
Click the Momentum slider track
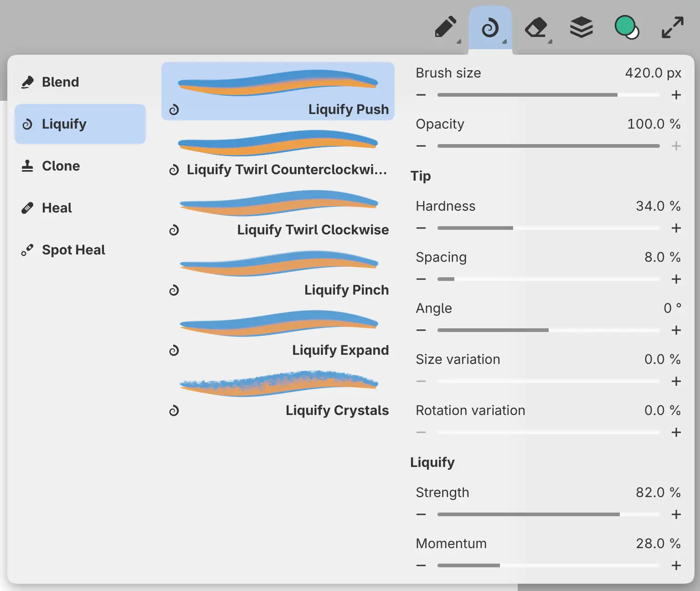coord(549,565)
